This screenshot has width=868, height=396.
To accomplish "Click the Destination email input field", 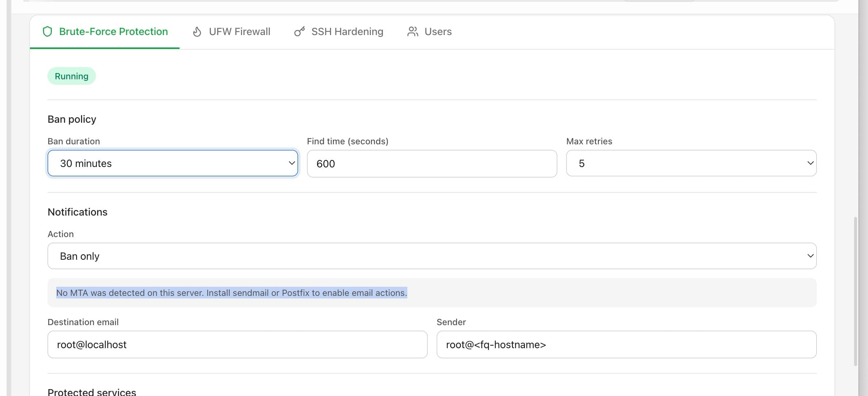I will (x=237, y=344).
